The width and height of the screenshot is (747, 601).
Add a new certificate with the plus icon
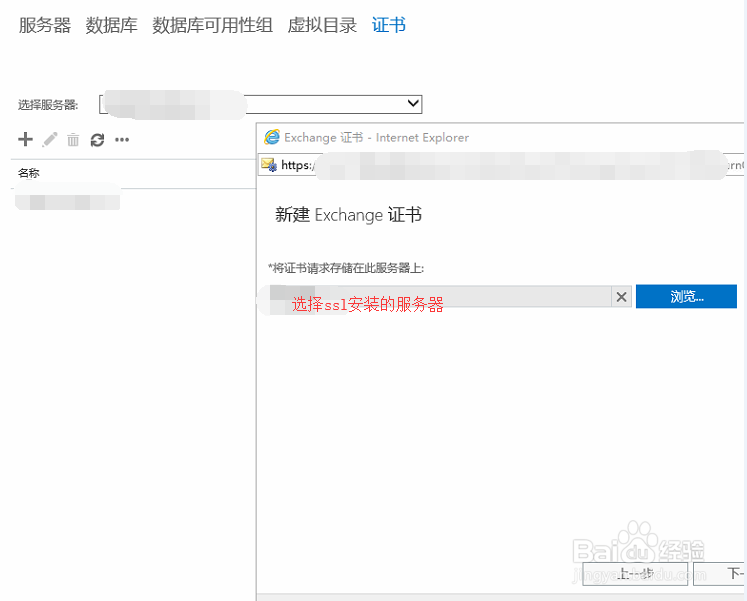click(x=25, y=140)
